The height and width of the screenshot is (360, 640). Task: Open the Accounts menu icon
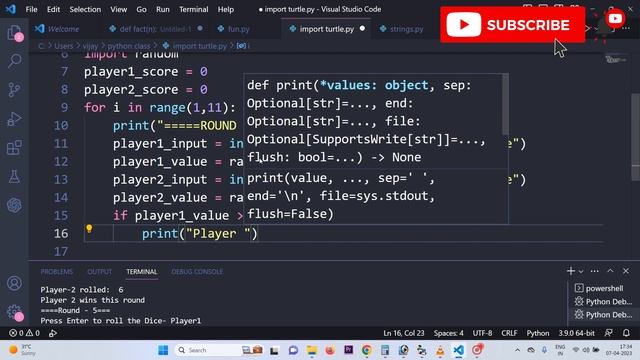14,283
